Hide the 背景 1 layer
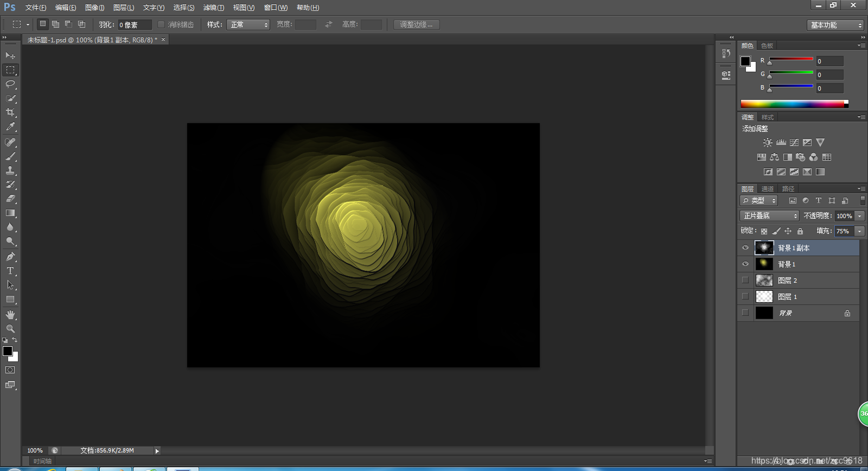 click(745, 264)
